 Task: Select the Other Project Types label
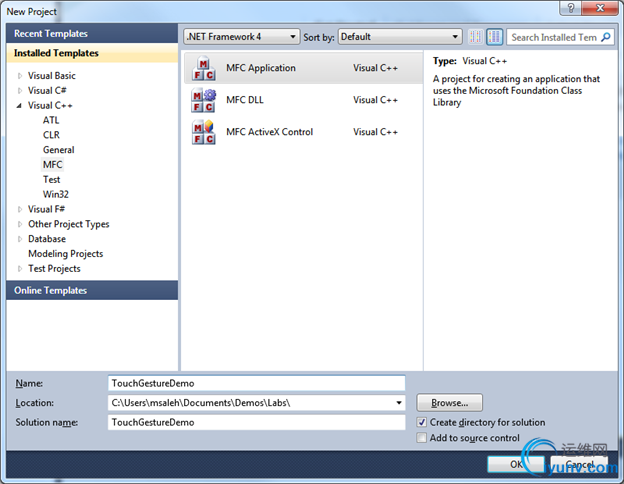tap(68, 224)
